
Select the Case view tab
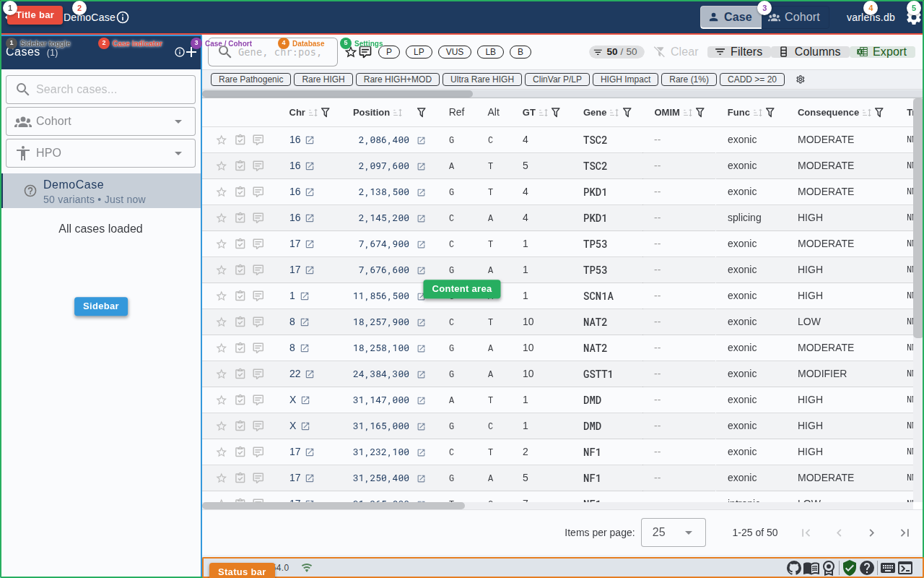pos(730,17)
